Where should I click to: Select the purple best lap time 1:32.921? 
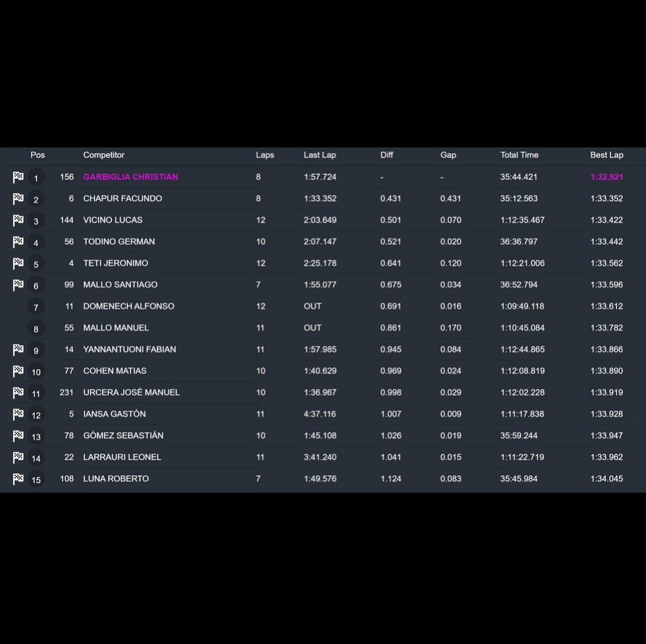pyautogui.click(x=607, y=177)
